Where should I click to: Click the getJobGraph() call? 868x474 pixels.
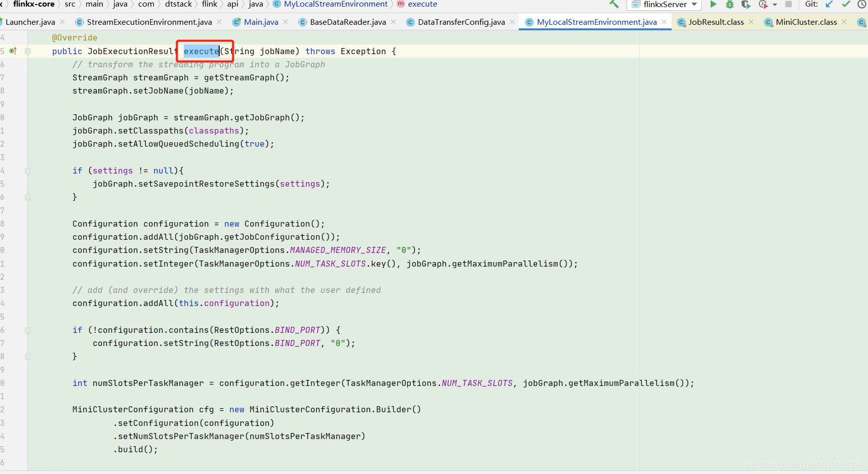[x=267, y=117]
